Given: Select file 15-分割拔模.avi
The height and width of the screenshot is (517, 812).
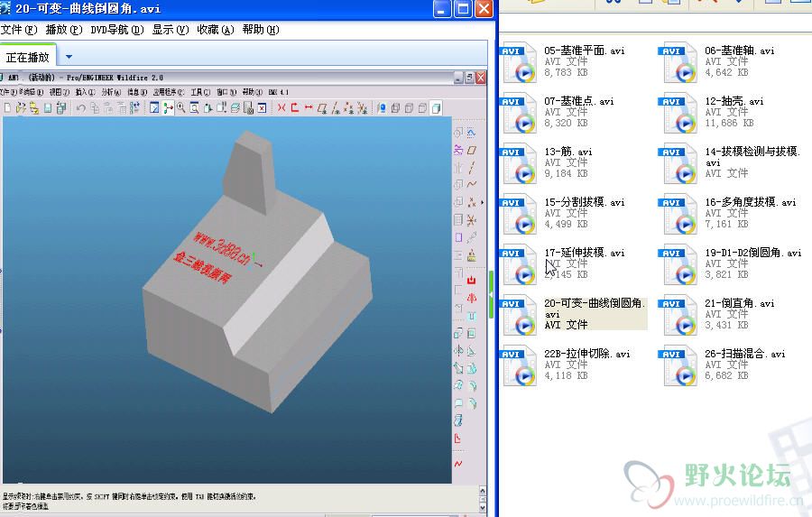Looking at the screenshot, I should click(585, 202).
